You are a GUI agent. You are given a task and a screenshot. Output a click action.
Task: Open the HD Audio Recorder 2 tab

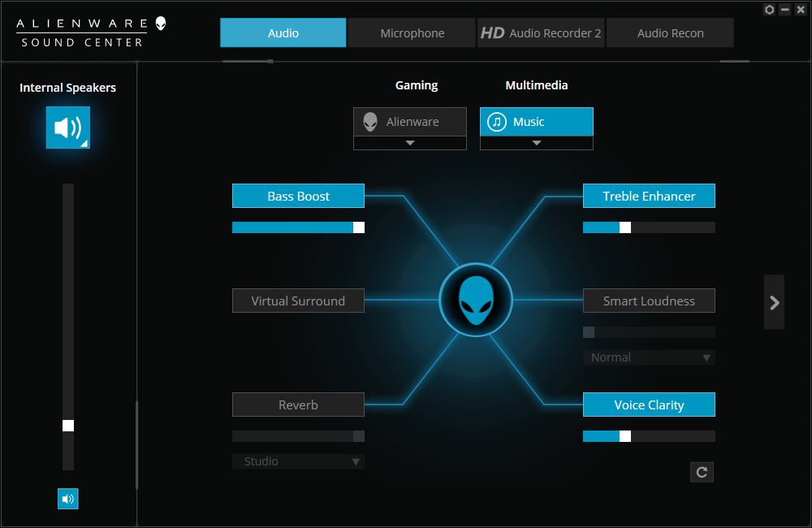(x=541, y=32)
